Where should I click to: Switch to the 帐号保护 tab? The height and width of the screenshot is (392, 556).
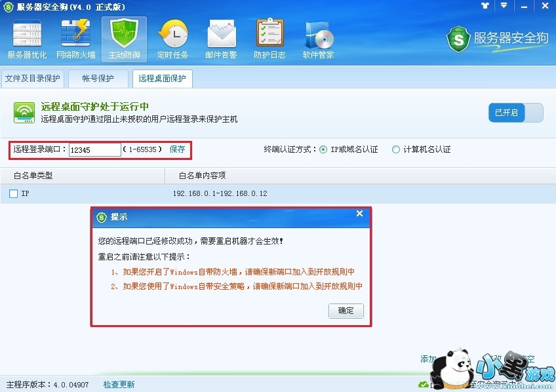[x=98, y=78]
